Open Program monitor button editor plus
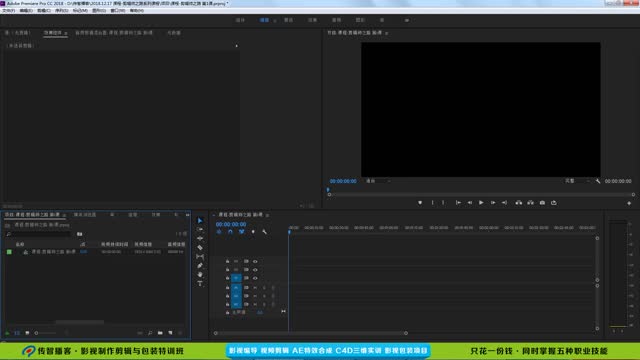The image size is (640, 360). tap(629, 203)
